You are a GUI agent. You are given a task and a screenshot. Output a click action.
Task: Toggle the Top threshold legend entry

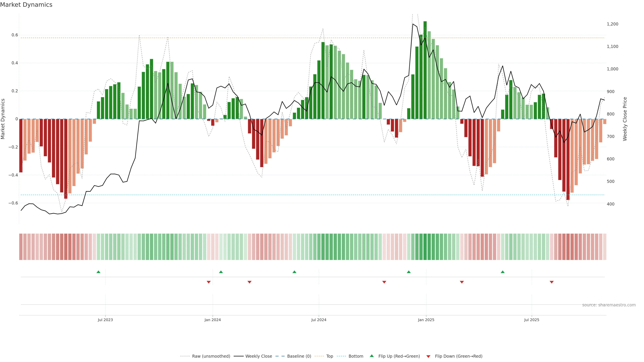[330, 356]
